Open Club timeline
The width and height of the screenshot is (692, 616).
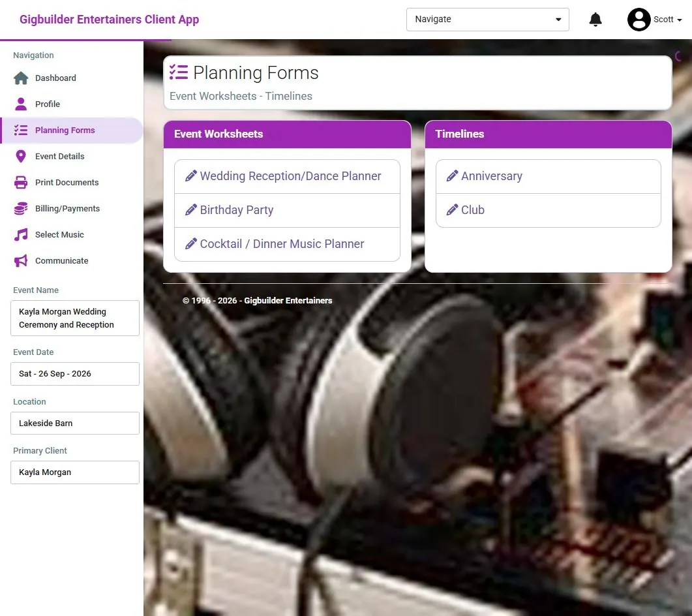(x=548, y=210)
